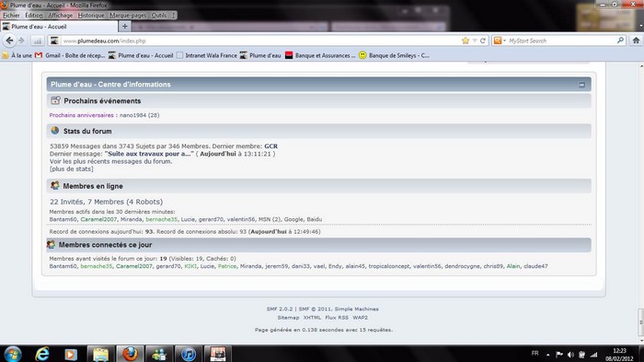Click the Firefox back arrow button

(x=9, y=41)
